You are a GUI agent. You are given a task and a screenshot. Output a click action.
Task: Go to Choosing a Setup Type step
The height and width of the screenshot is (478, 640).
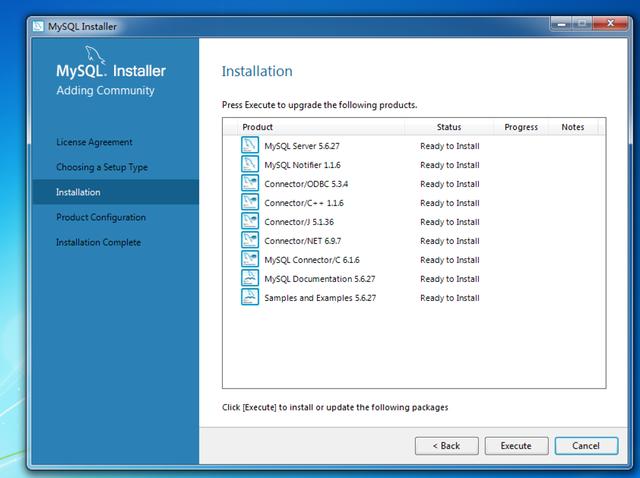pos(102,167)
